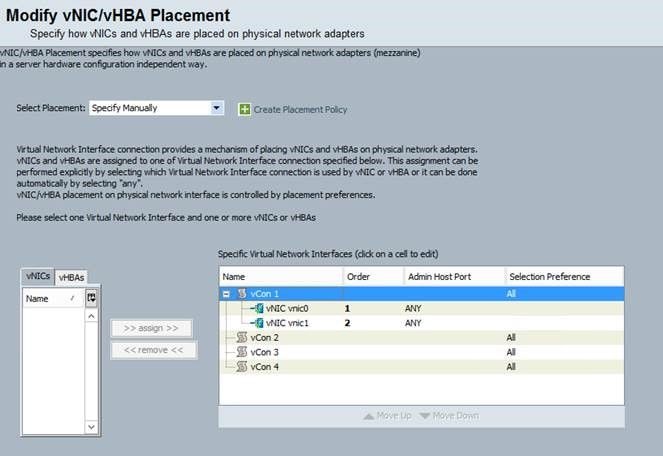Click the vCon 2 connection icon
663x456 pixels.
point(241,338)
